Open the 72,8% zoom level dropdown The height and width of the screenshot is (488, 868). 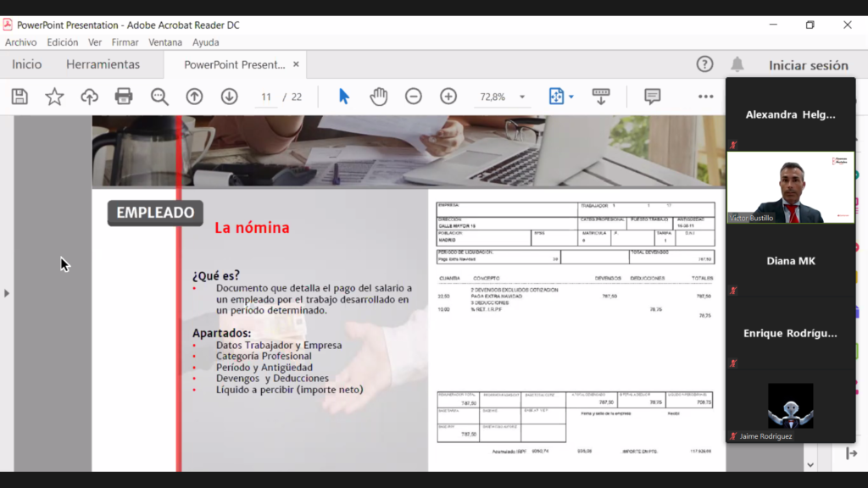click(x=521, y=97)
